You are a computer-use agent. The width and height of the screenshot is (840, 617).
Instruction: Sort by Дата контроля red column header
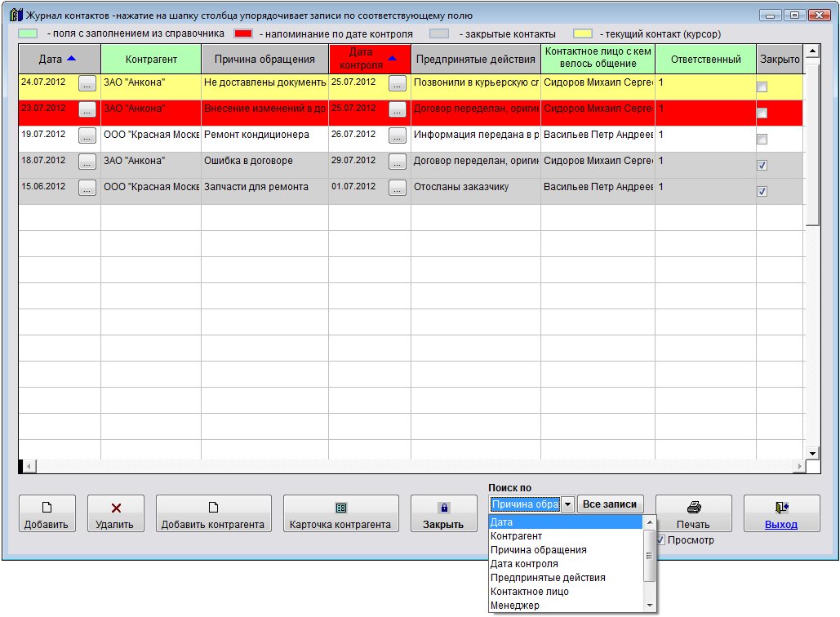click(370, 59)
